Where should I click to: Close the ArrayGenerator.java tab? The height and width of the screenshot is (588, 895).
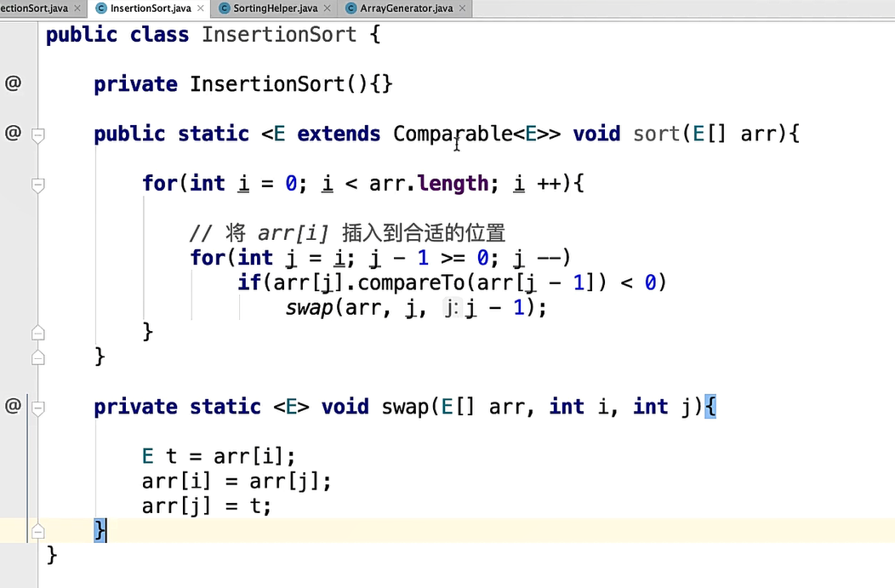pyautogui.click(x=462, y=9)
